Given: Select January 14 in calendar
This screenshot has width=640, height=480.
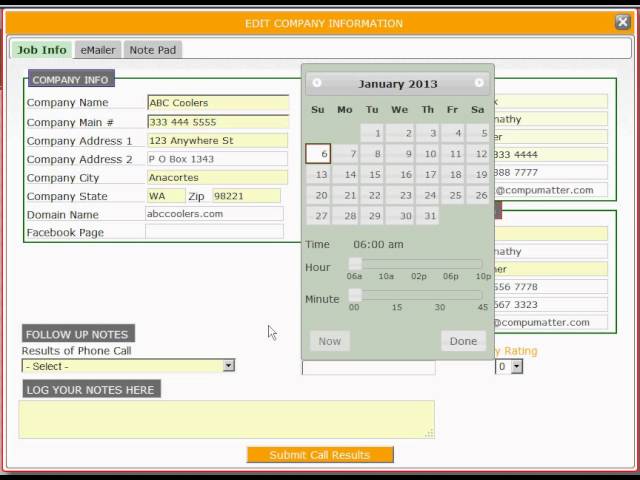Looking at the screenshot, I should (345, 175).
